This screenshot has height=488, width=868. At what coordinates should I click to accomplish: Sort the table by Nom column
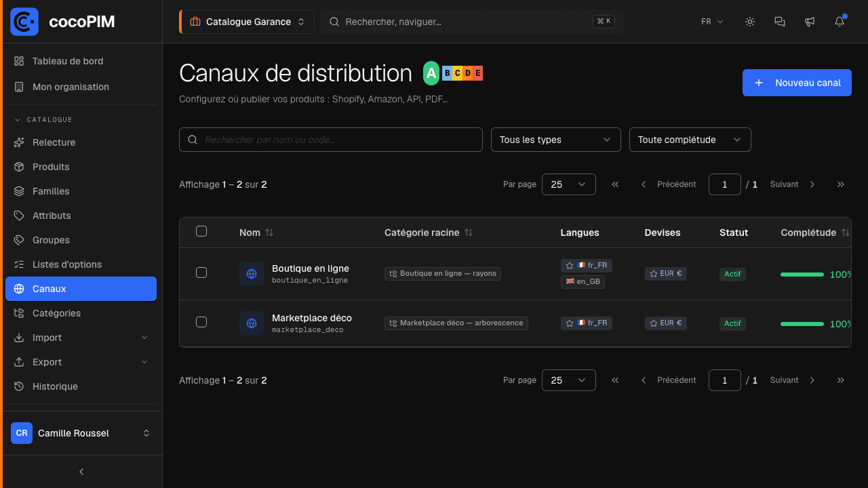pyautogui.click(x=256, y=232)
